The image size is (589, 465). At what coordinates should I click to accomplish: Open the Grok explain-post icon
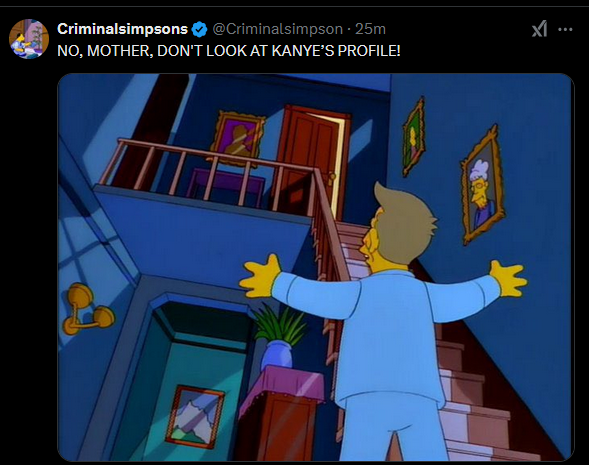point(539,29)
